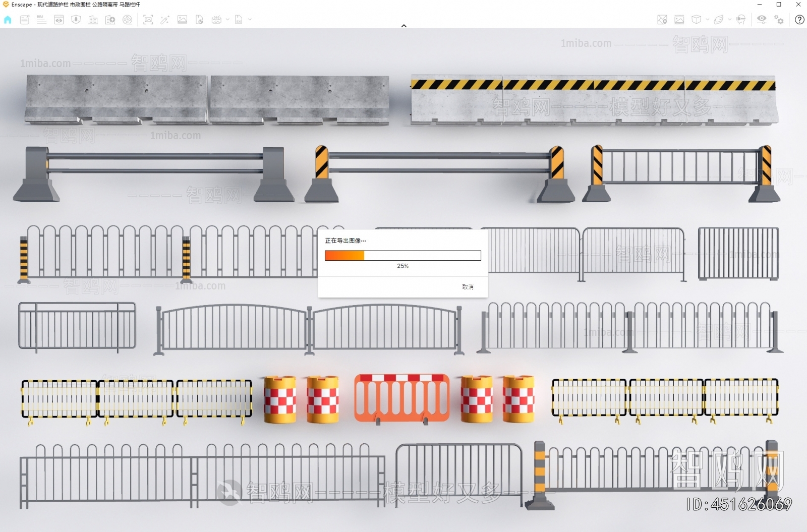Open the video editor film reel icon
This screenshot has width=807, height=532.
pos(128,20)
